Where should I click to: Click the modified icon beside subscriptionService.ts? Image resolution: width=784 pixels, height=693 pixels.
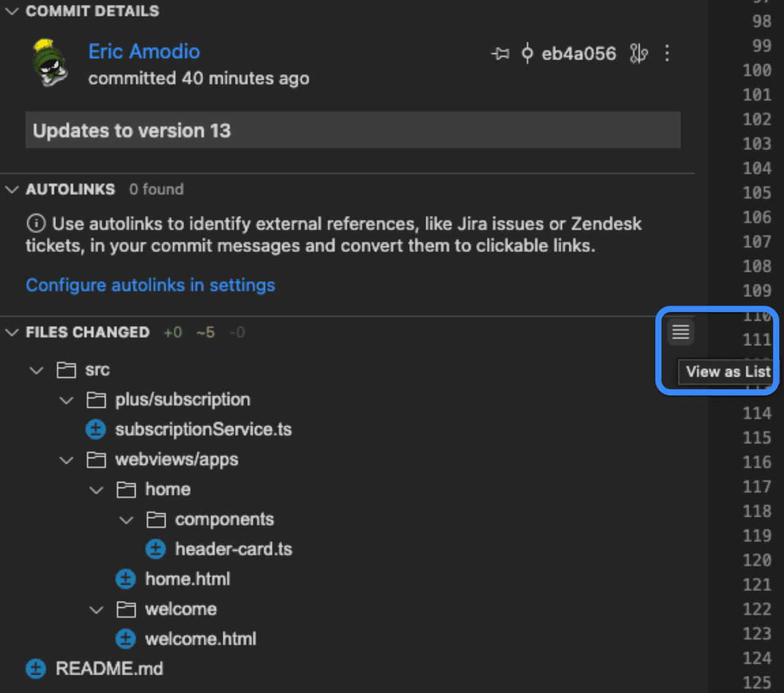(x=96, y=429)
